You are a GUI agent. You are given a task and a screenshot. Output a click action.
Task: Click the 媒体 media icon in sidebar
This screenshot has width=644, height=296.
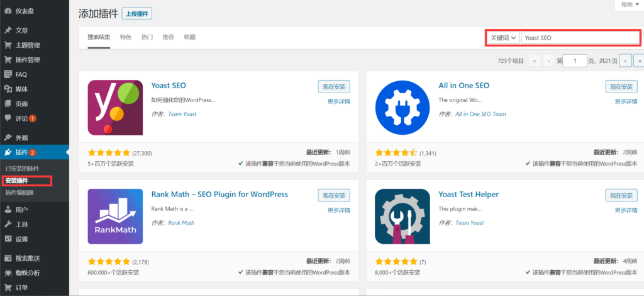tap(8, 89)
